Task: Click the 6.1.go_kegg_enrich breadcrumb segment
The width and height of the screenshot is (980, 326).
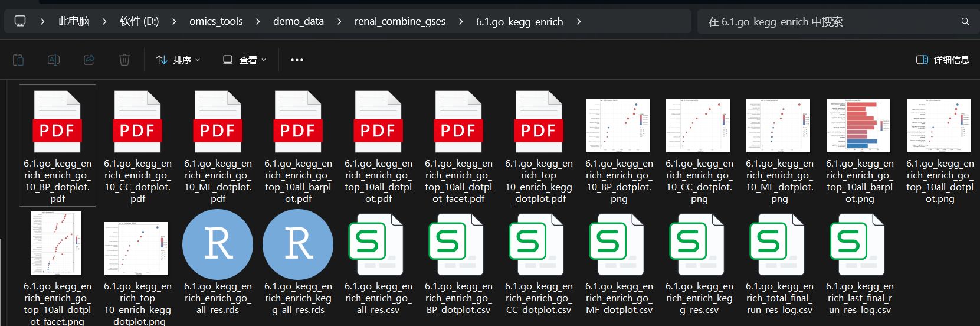Action: [x=520, y=21]
